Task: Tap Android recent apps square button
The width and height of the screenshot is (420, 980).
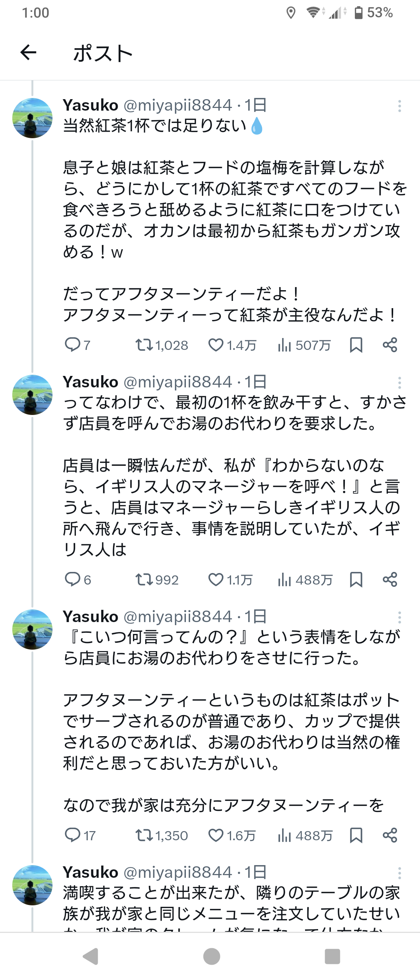Action: (332, 956)
